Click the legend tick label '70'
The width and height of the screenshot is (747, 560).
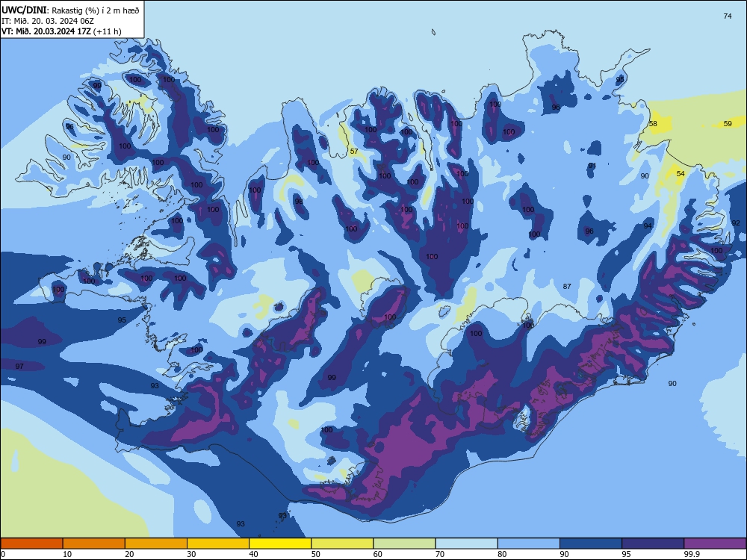440,554
